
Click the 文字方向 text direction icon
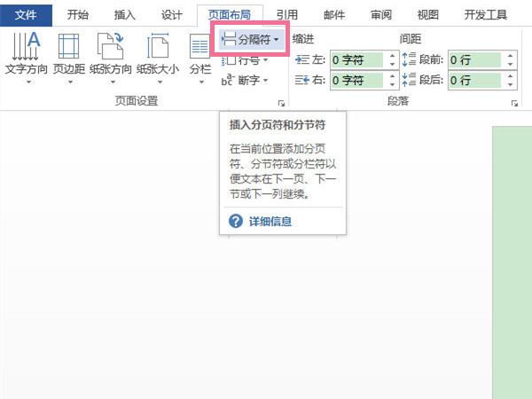26,46
